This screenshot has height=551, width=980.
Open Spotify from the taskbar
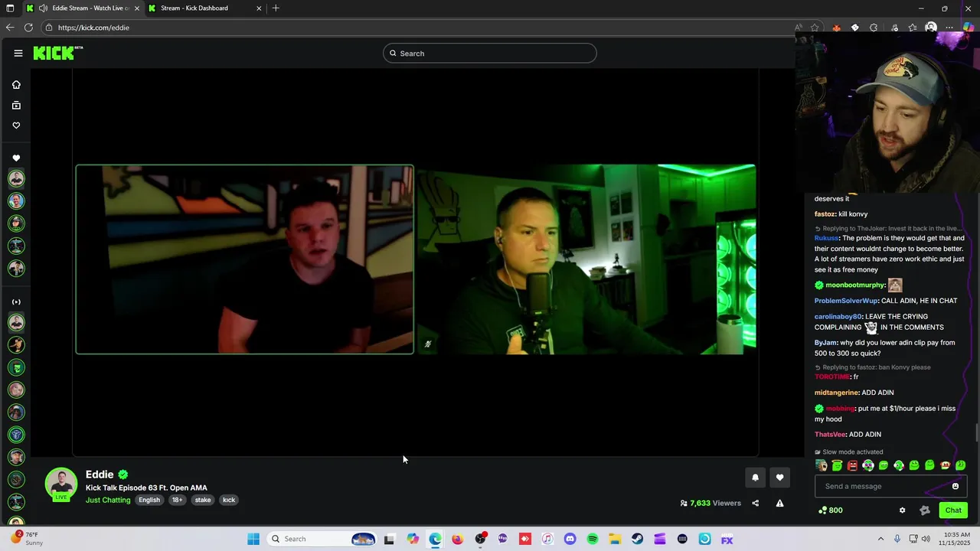pos(593,539)
